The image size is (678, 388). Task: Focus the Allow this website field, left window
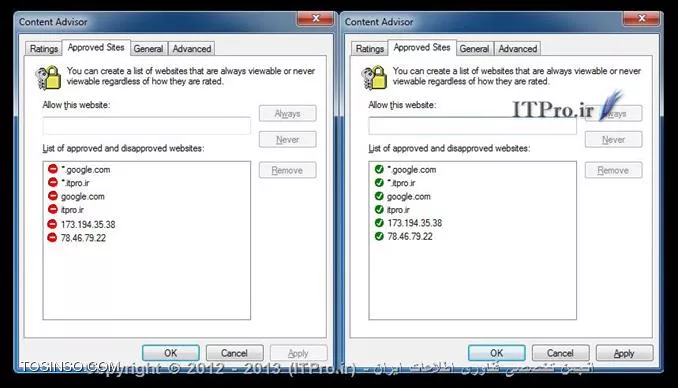pos(147,126)
